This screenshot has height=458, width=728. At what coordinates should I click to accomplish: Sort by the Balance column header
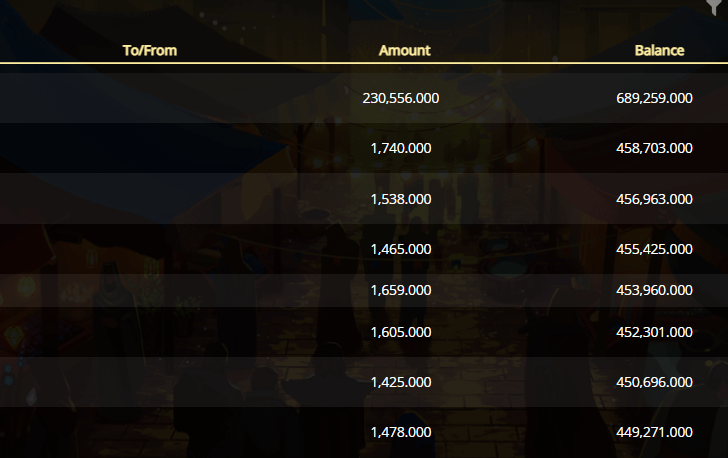click(x=659, y=50)
